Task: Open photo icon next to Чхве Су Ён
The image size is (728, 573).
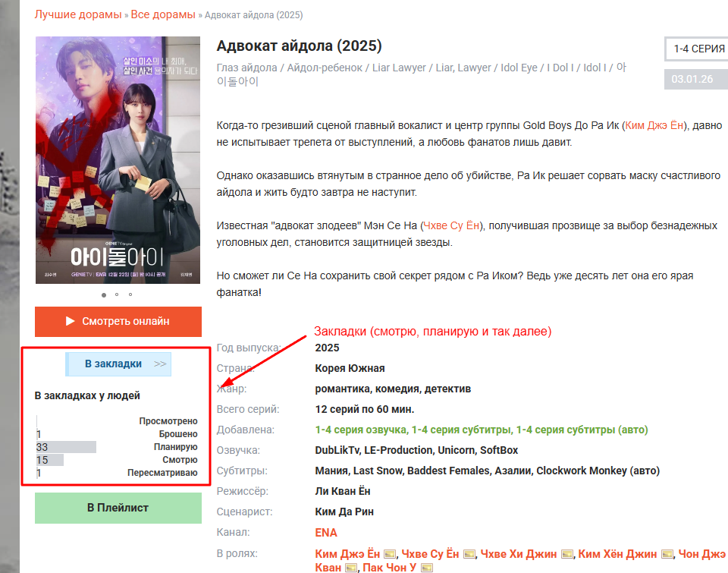Action: pyautogui.click(x=469, y=554)
